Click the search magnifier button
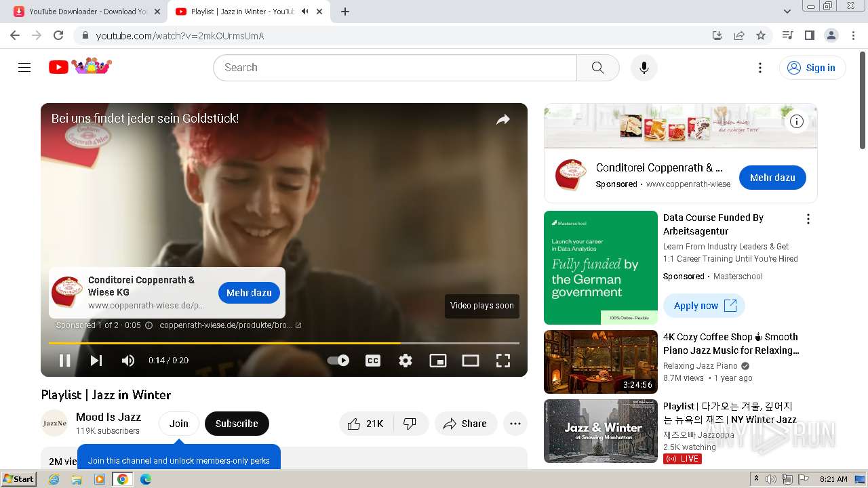The height and width of the screenshot is (488, 868). click(x=597, y=68)
